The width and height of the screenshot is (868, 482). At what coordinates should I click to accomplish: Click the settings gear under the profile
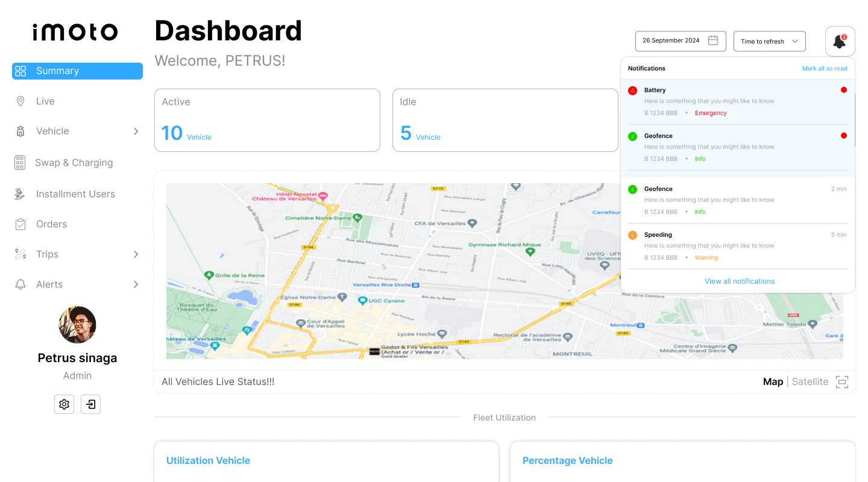[x=64, y=404]
